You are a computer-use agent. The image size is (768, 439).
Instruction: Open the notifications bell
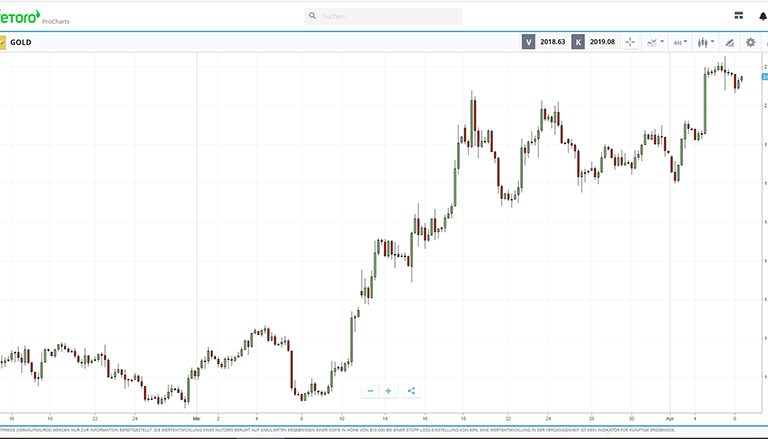click(763, 16)
